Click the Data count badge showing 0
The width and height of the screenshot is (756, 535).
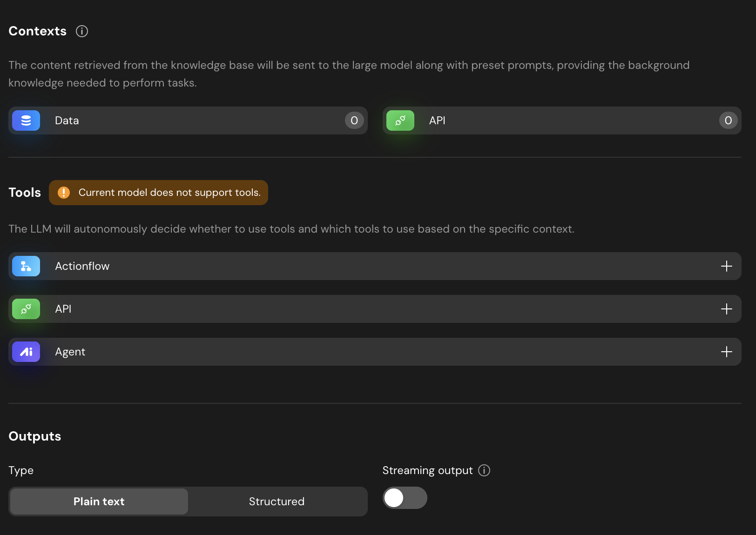pos(354,120)
